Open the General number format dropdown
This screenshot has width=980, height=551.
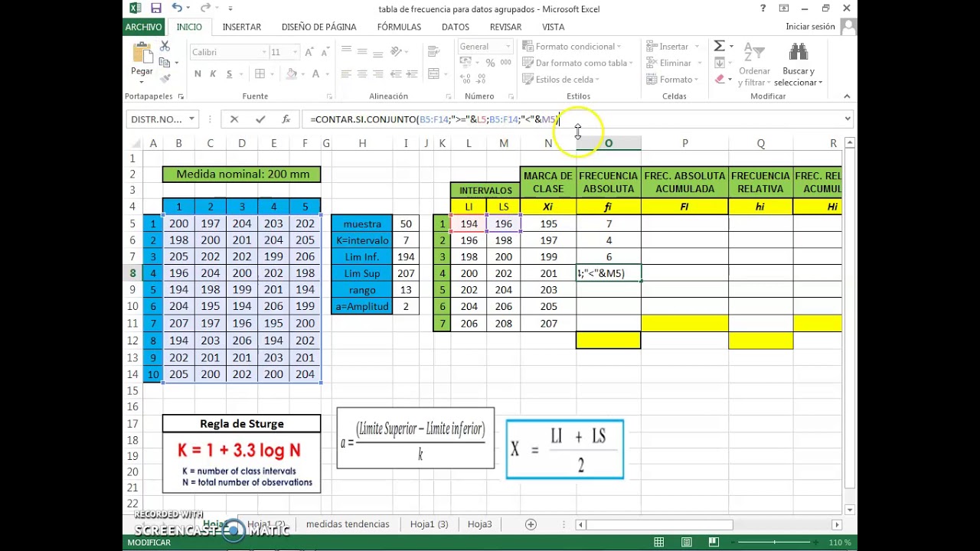click(x=507, y=47)
